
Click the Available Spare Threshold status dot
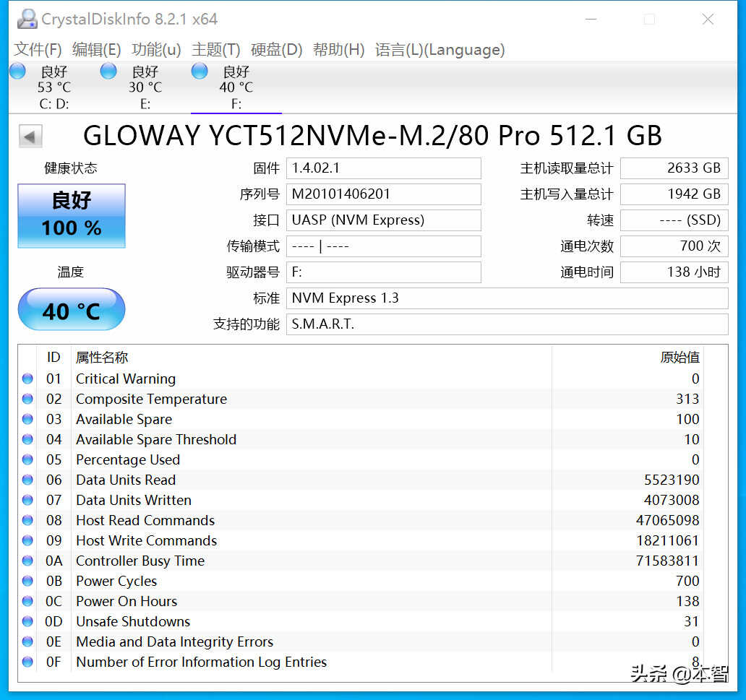27,439
